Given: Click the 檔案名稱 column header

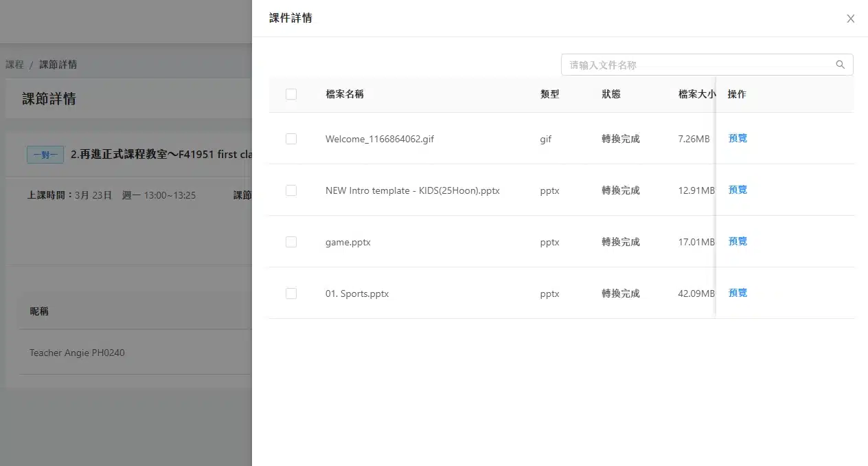Looking at the screenshot, I should [345, 94].
